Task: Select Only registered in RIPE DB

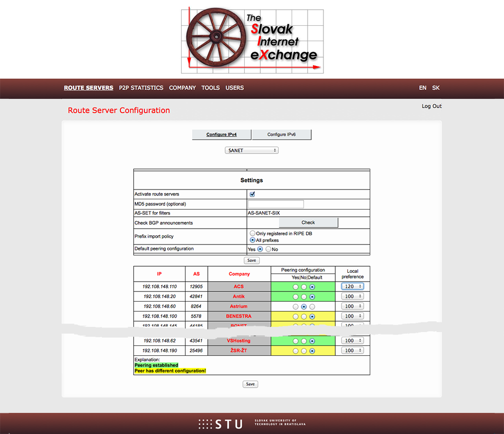Action: tap(253, 233)
